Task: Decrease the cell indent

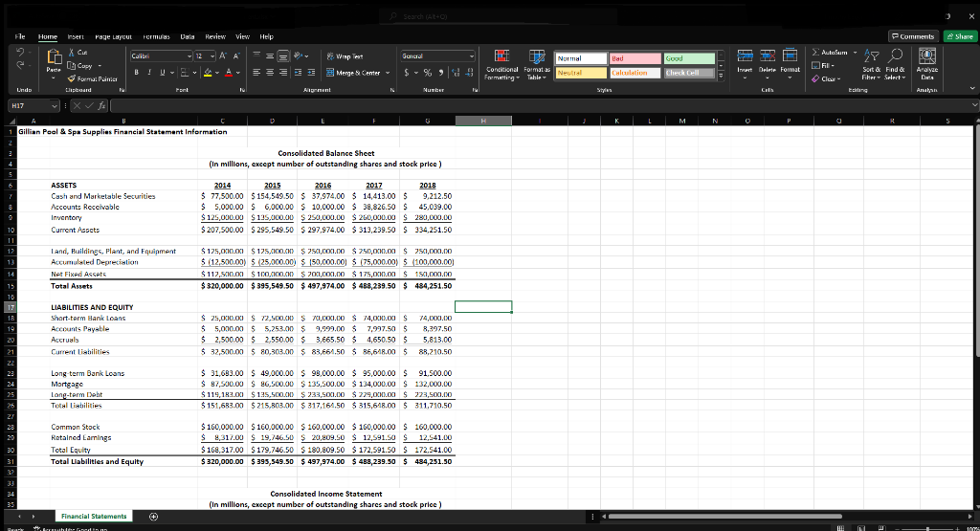Action: (x=298, y=73)
